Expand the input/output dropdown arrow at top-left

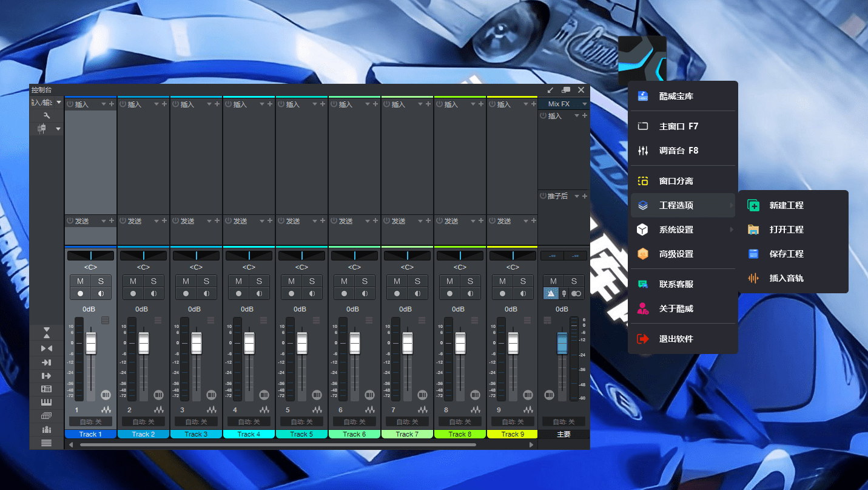coord(59,103)
